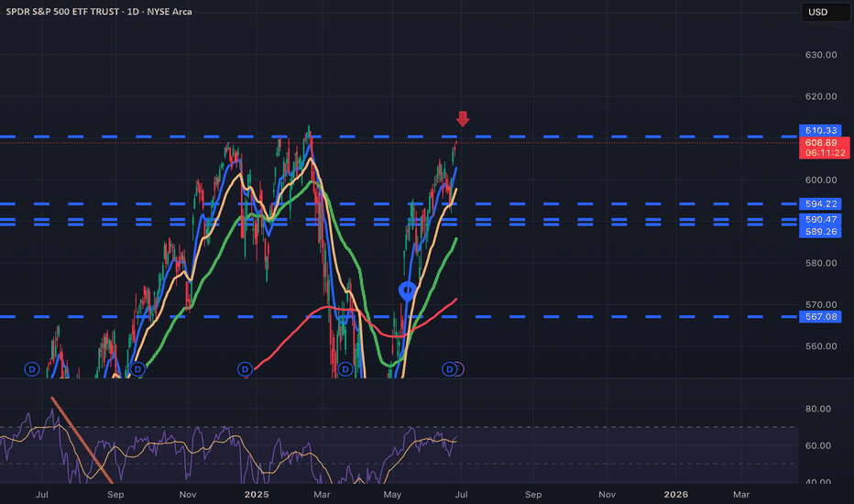The width and height of the screenshot is (854, 504).
Task: Click the 620.00 price scale label
Action: point(821,96)
